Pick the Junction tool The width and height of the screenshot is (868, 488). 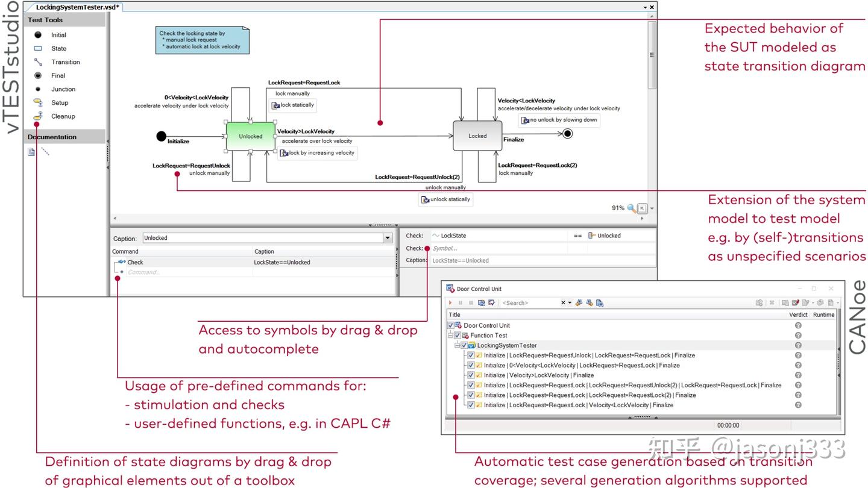click(55, 89)
